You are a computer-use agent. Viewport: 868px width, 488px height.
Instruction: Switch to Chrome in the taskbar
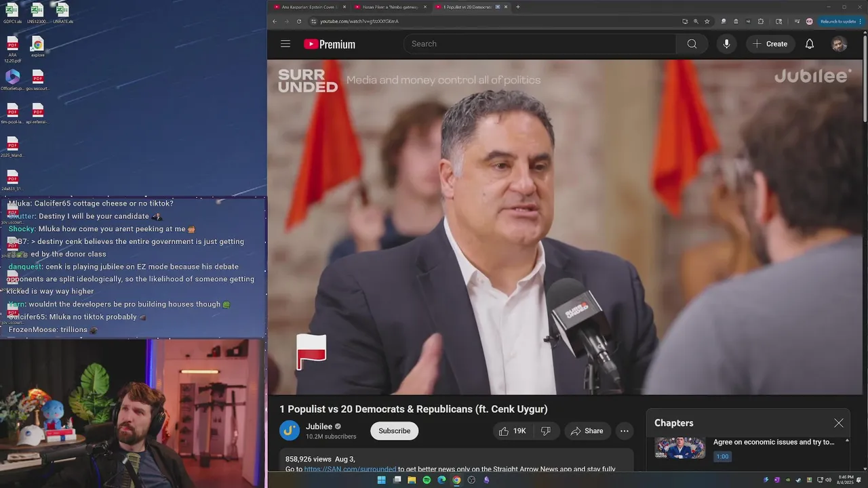coord(456,480)
